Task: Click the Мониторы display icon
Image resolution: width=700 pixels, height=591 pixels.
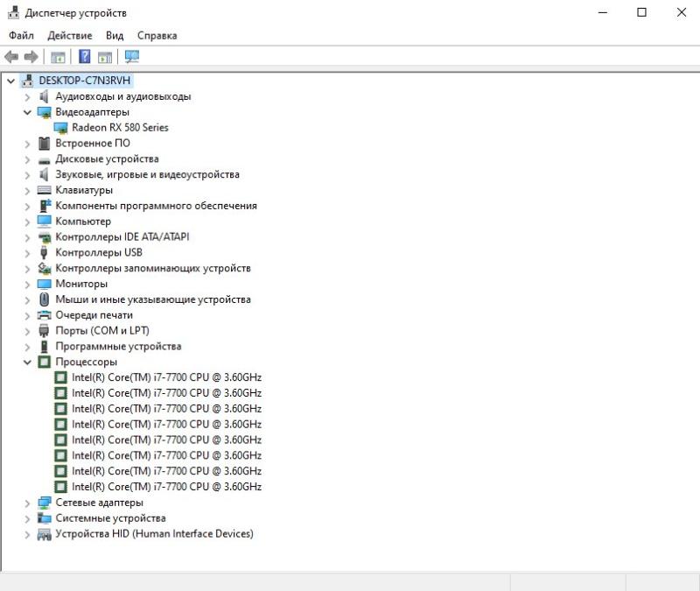Action: pyautogui.click(x=45, y=284)
